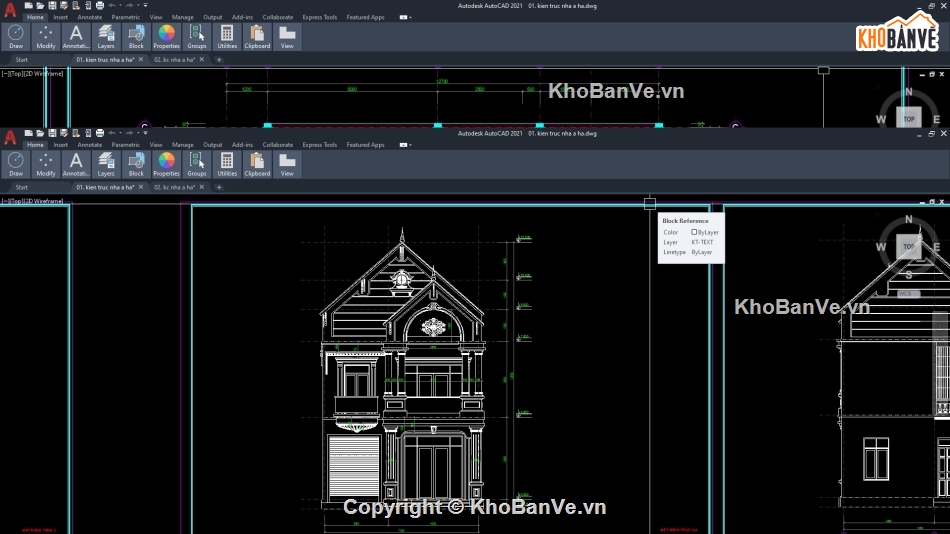Click N compass direction on lower ViewCube
The width and height of the screenshot is (950, 534).
pos(908,219)
